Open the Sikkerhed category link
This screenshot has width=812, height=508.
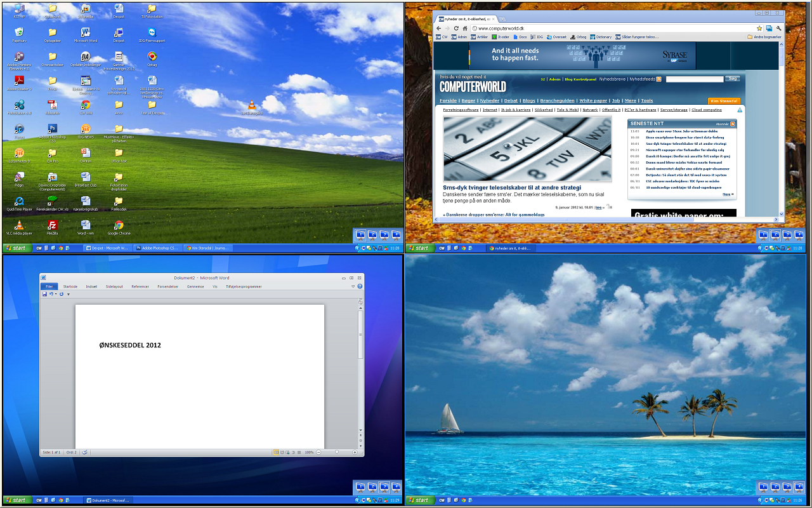[x=544, y=110]
